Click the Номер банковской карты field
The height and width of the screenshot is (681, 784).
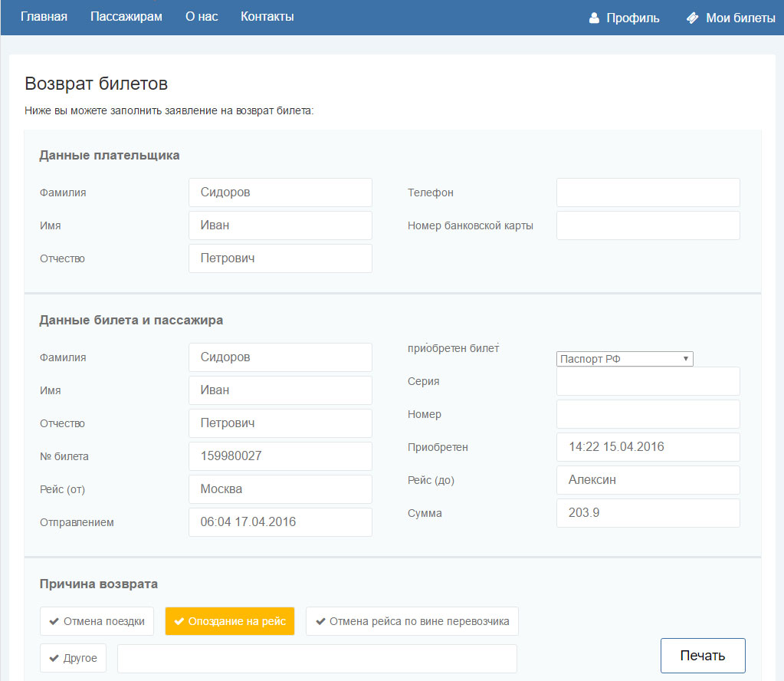[648, 225]
